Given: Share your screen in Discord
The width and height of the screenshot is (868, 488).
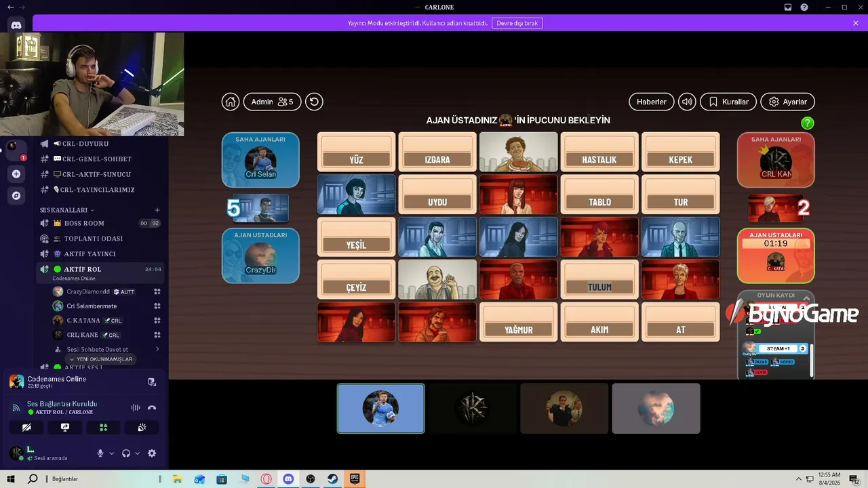Looking at the screenshot, I should (65, 428).
